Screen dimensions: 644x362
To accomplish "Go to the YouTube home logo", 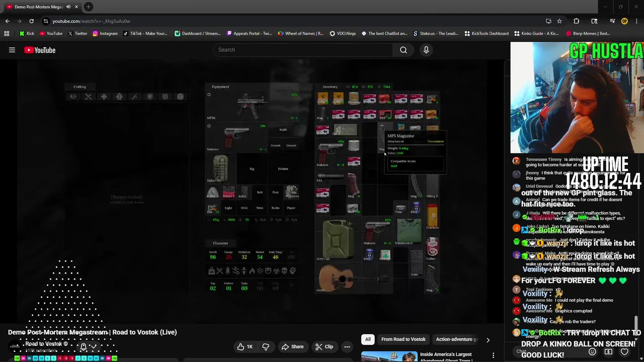I will pyautogui.click(x=39, y=50).
